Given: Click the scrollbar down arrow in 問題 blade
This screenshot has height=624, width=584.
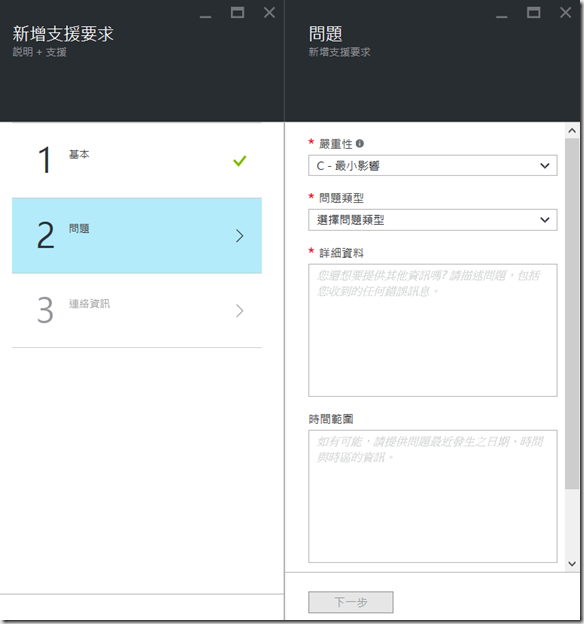Looking at the screenshot, I should click(x=572, y=564).
